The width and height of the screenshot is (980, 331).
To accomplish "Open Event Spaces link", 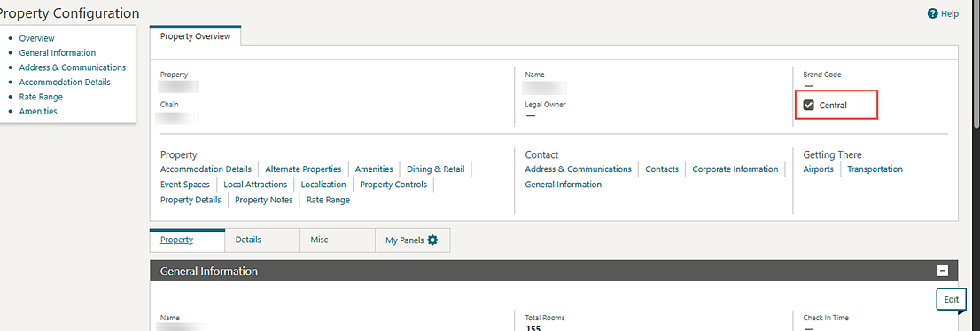I will tap(185, 185).
